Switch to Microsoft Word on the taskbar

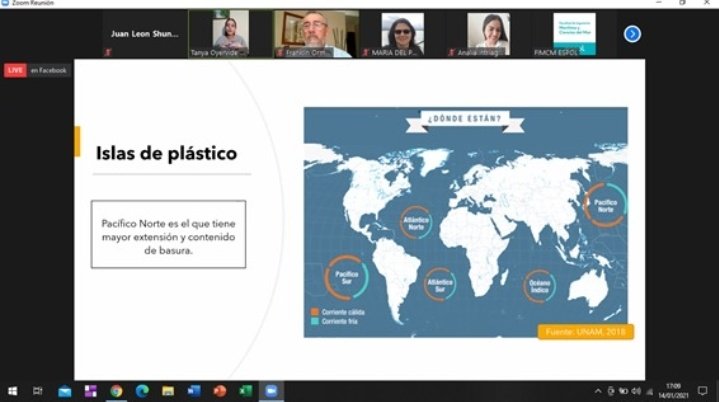[194, 391]
